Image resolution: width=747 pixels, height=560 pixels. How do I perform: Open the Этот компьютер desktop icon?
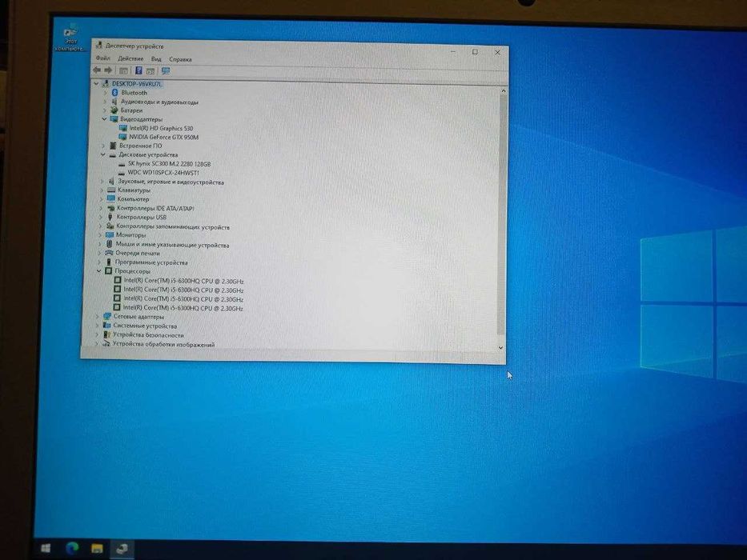point(70,38)
